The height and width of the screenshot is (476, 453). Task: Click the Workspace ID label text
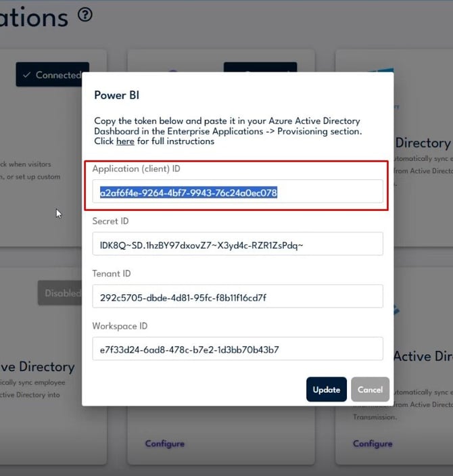pyautogui.click(x=120, y=326)
